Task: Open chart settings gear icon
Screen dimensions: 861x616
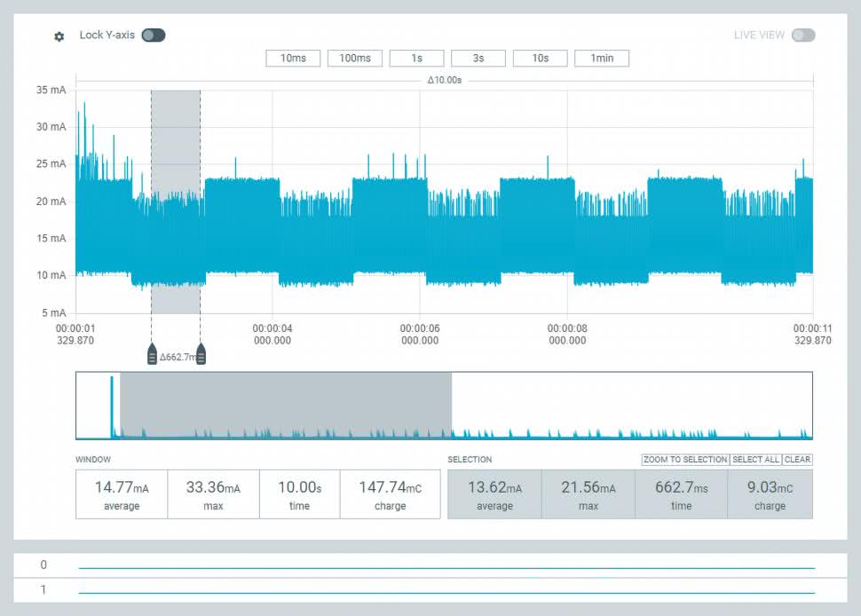Action: 59,36
